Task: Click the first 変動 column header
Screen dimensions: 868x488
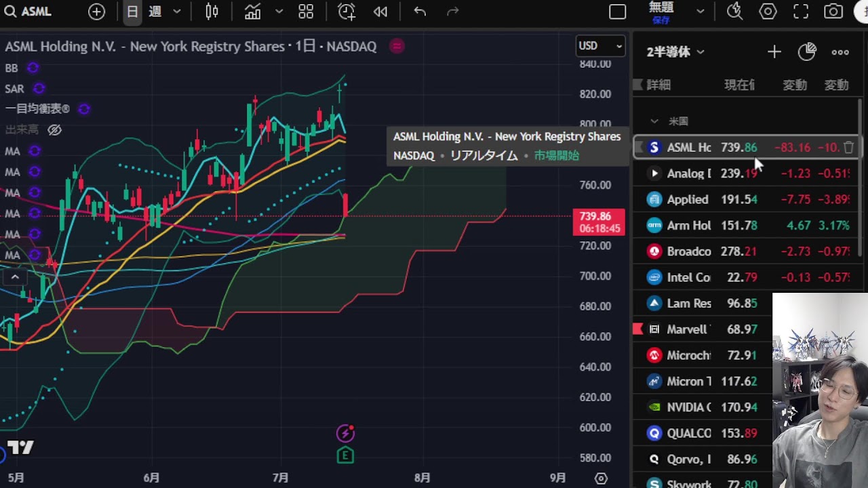Action: 795,85
